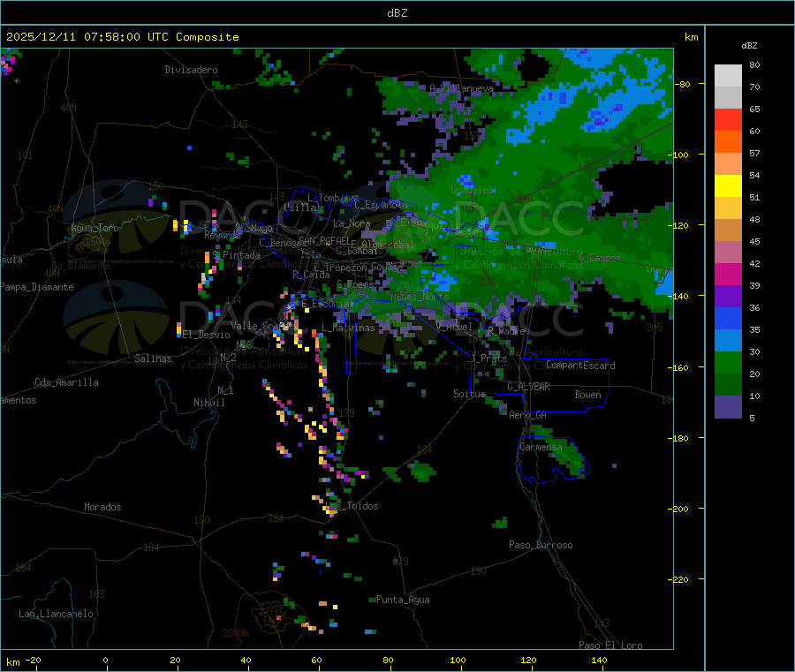The height and width of the screenshot is (672, 795).
Task: Click the Carmensa place label
Action: click(541, 447)
